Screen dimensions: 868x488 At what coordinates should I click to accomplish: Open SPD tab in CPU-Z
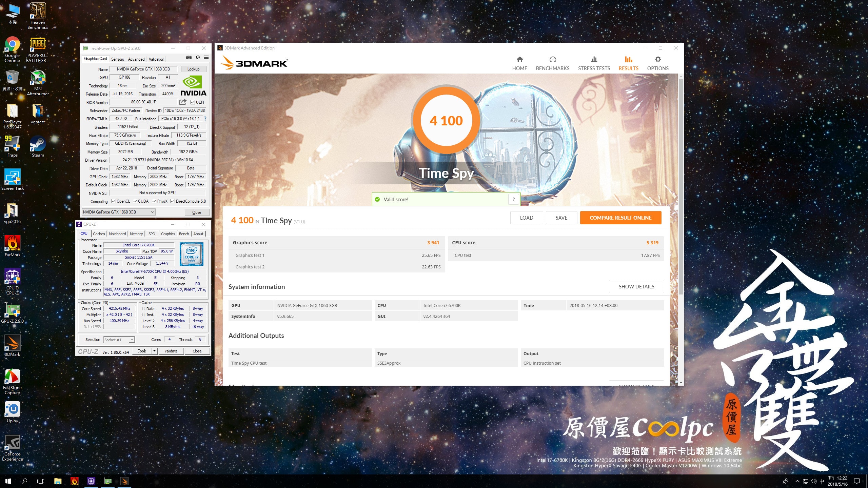pyautogui.click(x=152, y=234)
